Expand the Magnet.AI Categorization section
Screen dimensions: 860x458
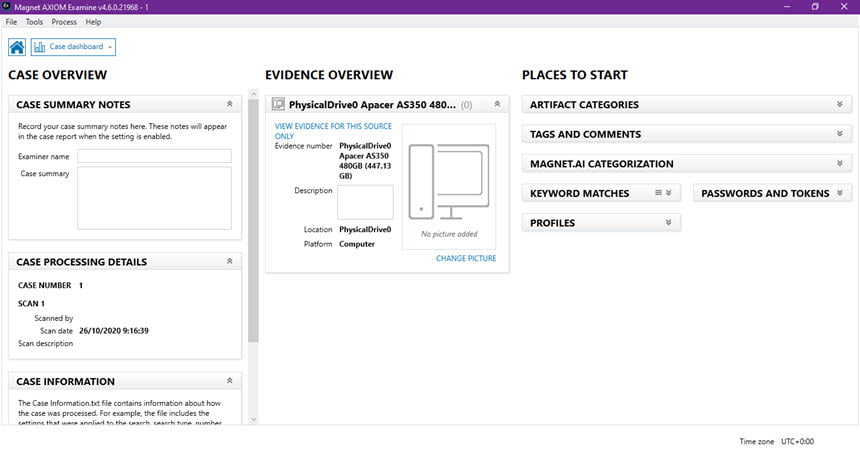pos(840,163)
